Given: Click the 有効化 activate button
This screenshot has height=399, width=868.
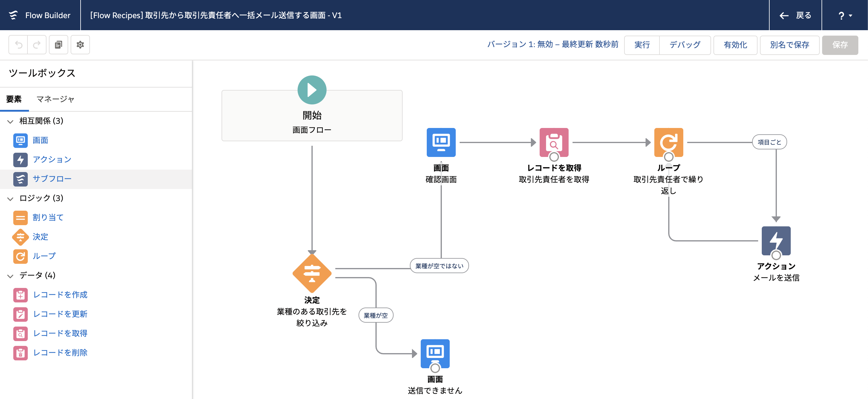Looking at the screenshot, I should [735, 45].
